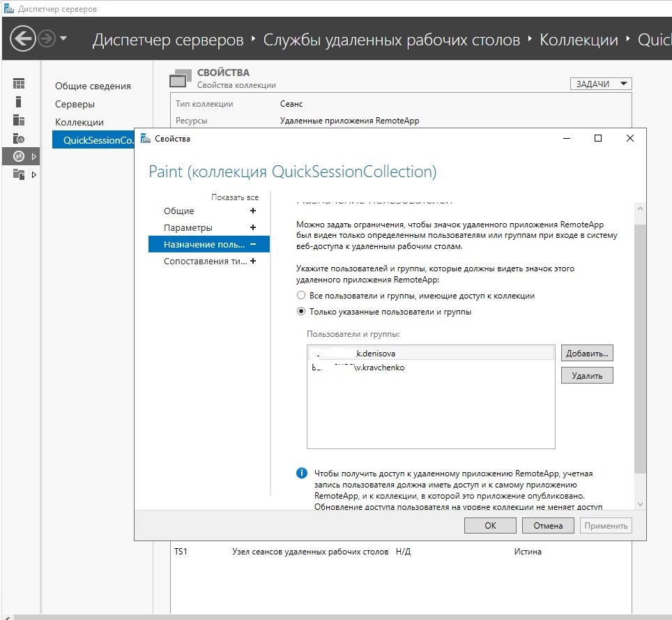Click the Добавить... button
Screen dimensions: 672x620
point(587,354)
